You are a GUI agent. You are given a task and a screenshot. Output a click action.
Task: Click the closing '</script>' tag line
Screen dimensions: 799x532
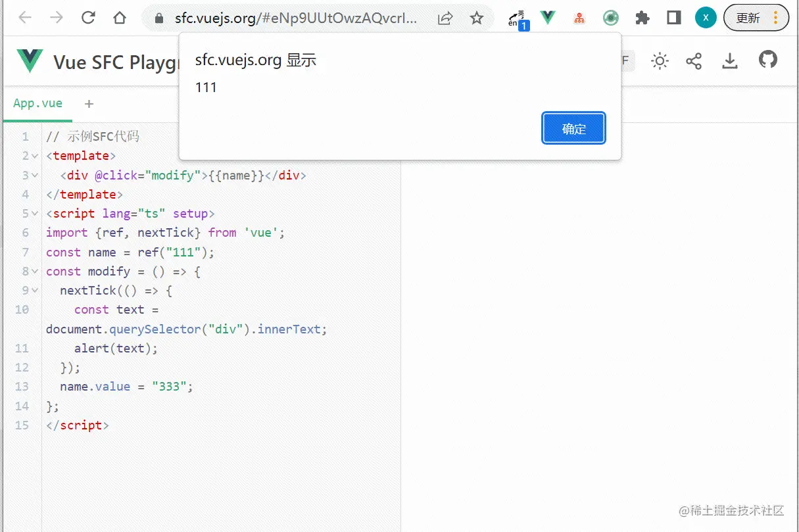(78, 425)
